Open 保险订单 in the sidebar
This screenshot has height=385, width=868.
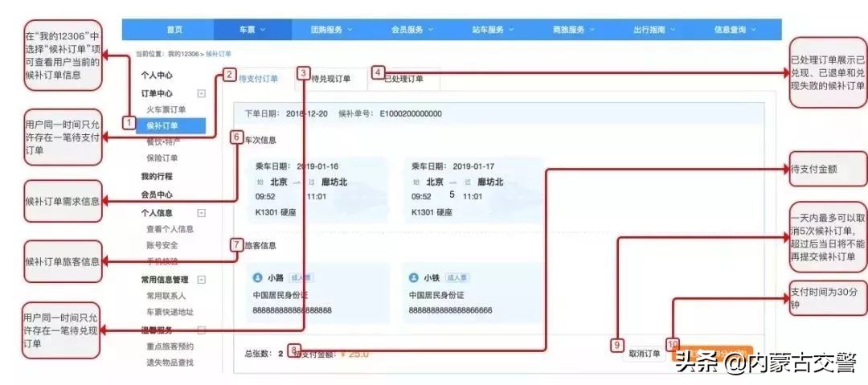pyautogui.click(x=162, y=158)
